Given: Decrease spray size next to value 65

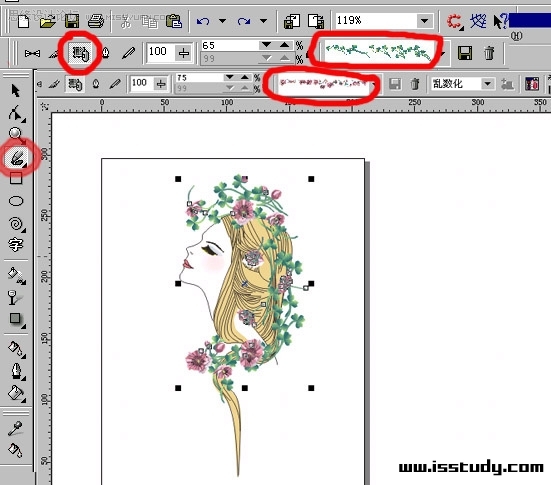Looking at the screenshot, I should pos(267,45).
